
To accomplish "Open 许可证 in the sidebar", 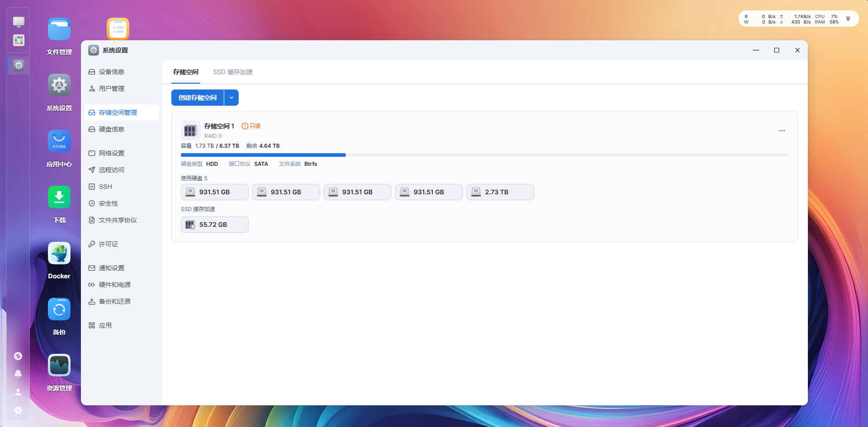I will coord(122,244).
